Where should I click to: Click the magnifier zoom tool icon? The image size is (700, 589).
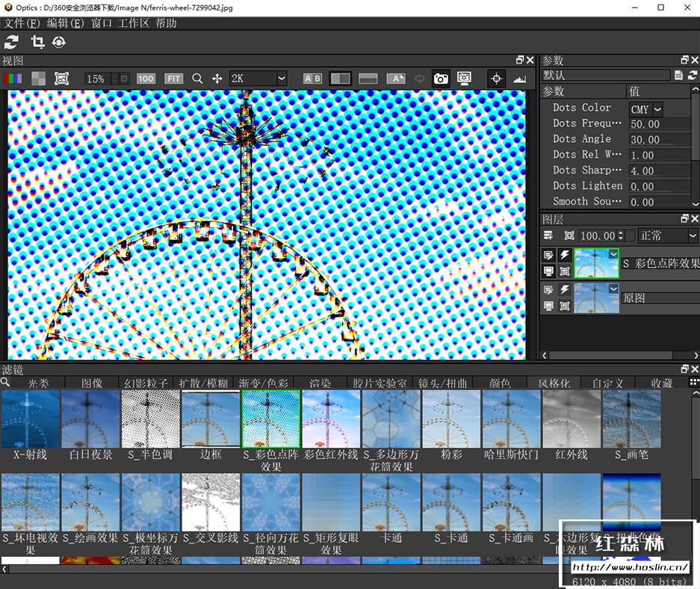(197, 78)
